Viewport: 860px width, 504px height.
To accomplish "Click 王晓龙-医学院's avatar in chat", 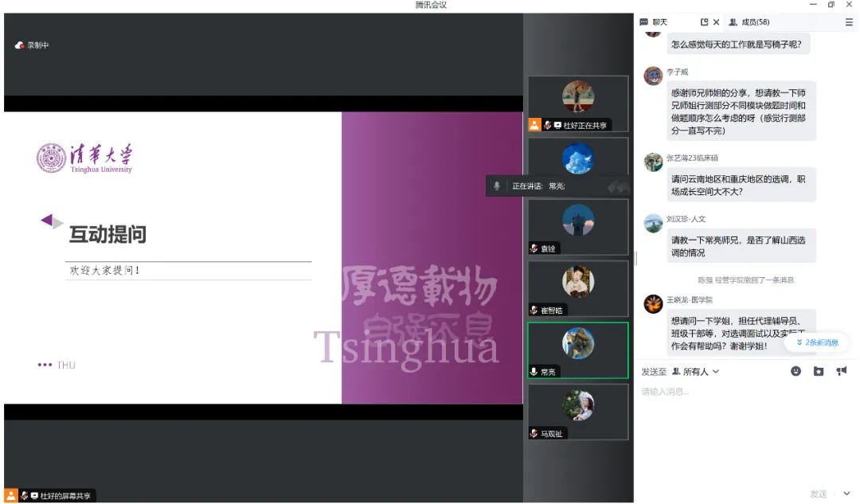I will tap(653, 303).
